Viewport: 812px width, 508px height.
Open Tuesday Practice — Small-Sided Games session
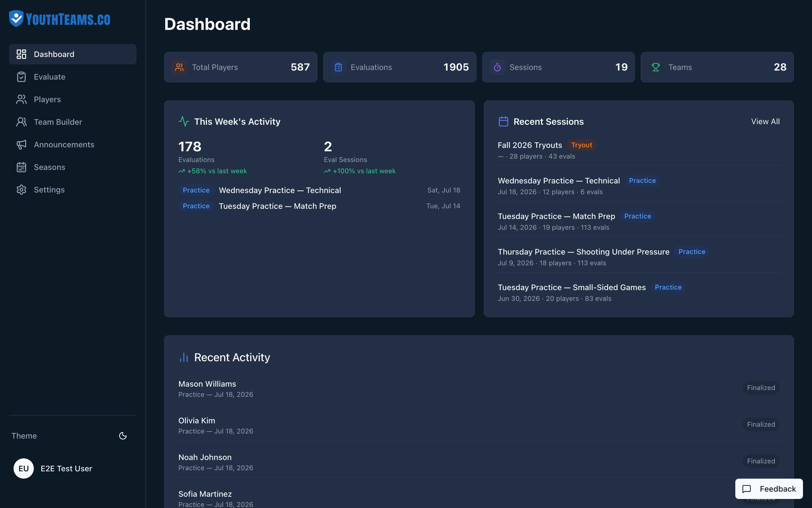coord(639,293)
